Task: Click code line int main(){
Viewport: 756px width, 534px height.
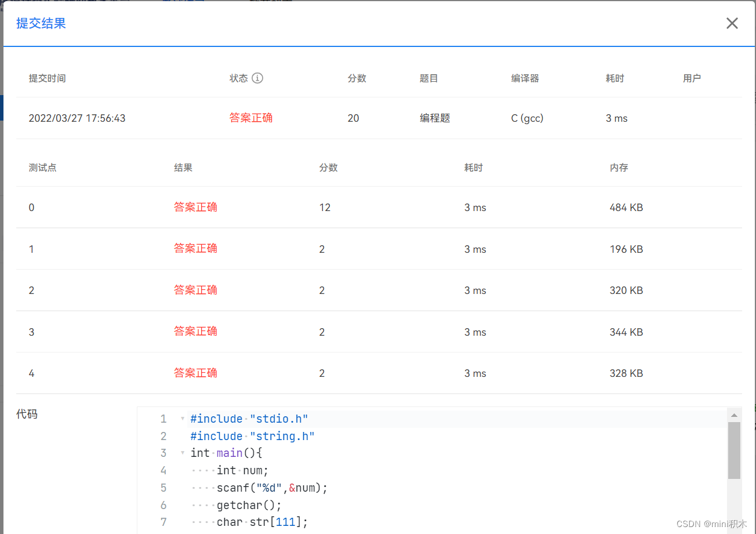Action: [227, 453]
